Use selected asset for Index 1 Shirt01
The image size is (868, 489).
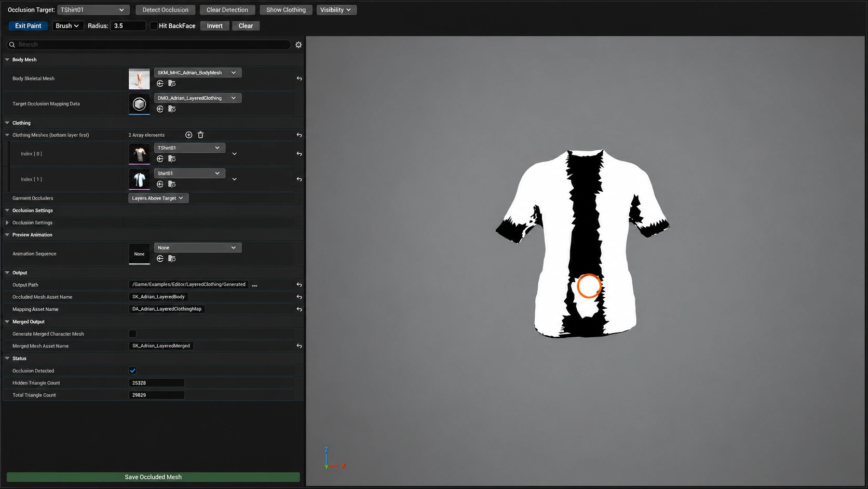(160, 184)
